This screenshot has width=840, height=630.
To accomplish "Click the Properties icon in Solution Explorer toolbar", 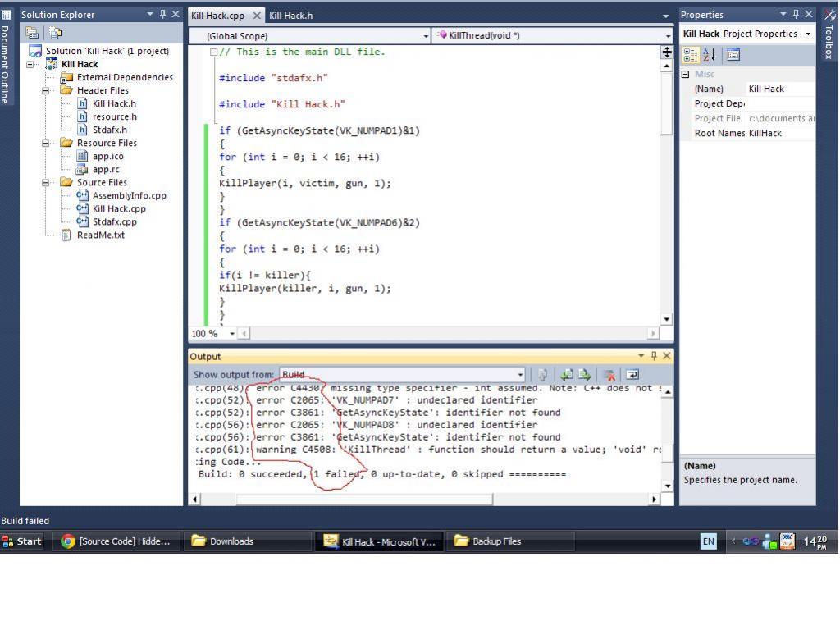I will pyautogui.click(x=32, y=33).
